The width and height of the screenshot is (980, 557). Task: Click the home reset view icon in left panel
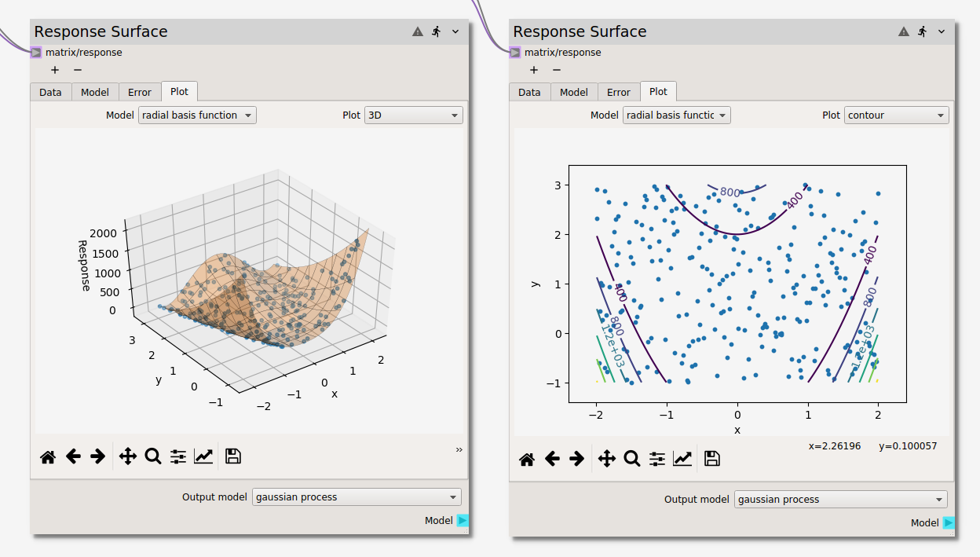coord(48,456)
